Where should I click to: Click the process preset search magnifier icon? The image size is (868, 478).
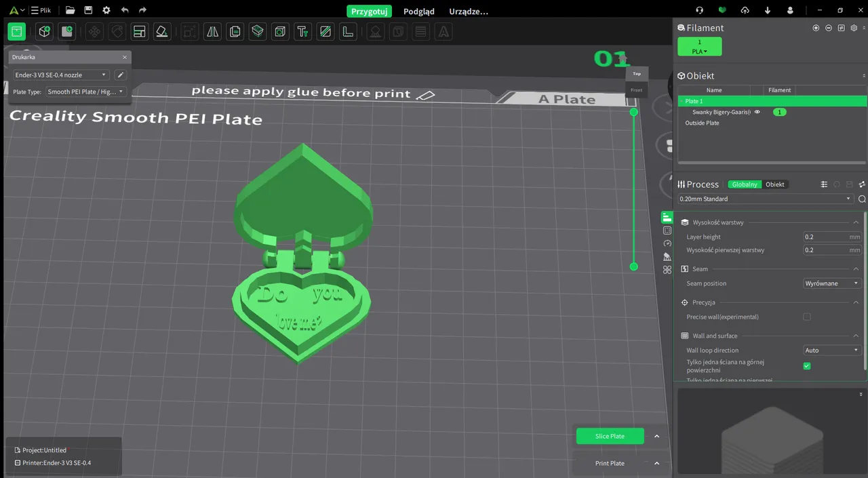pyautogui.click(x=862, y=199)
